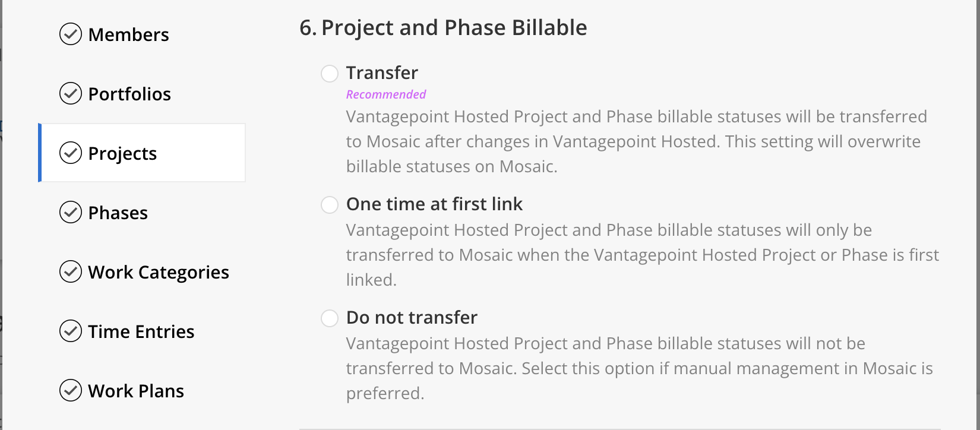
Task: Open the Members section
Action: coord(128,34)
